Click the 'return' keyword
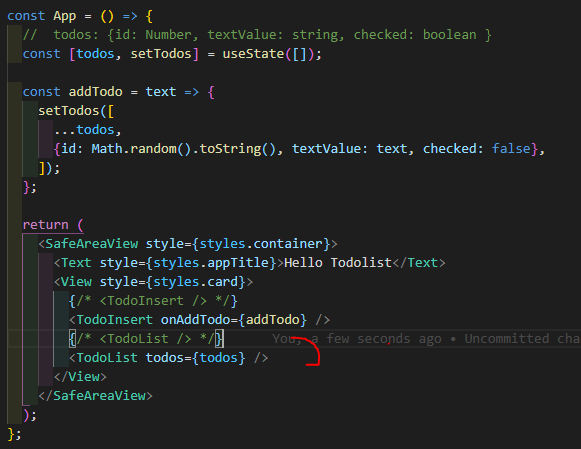The width and height of the screenshot is (581, 449). coord(46,224)
